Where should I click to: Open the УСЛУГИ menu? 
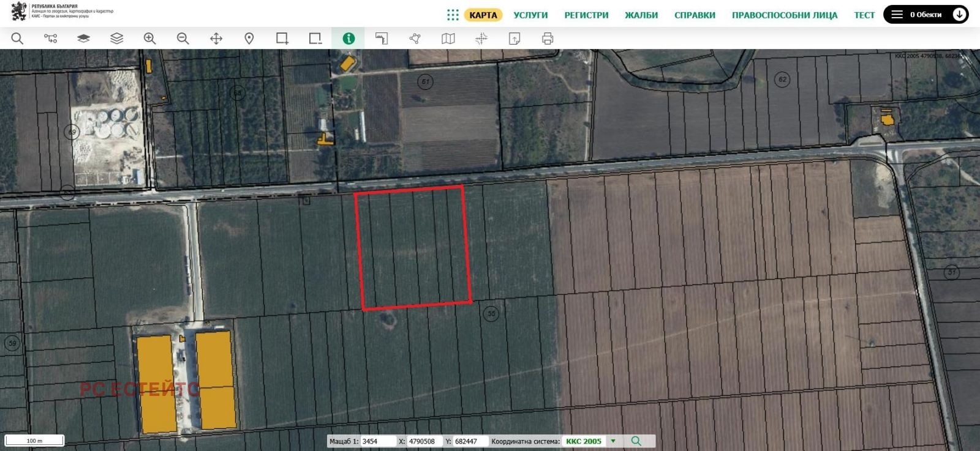[x=530, y=15]
